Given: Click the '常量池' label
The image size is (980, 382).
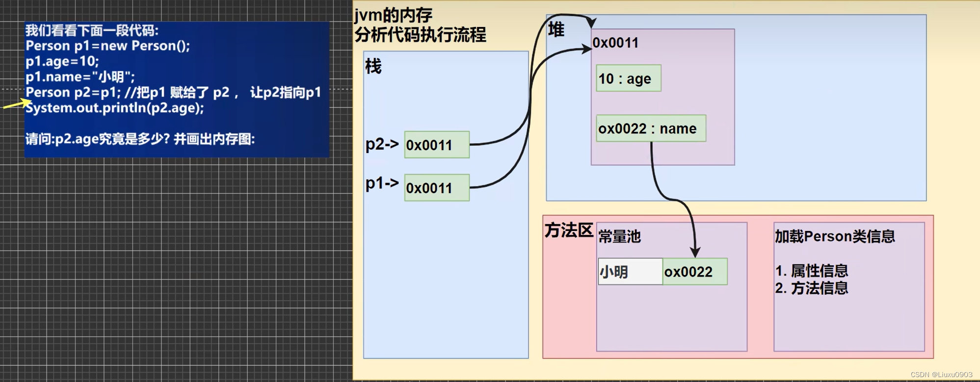Looking at the screenshot, I should [620, 236].
